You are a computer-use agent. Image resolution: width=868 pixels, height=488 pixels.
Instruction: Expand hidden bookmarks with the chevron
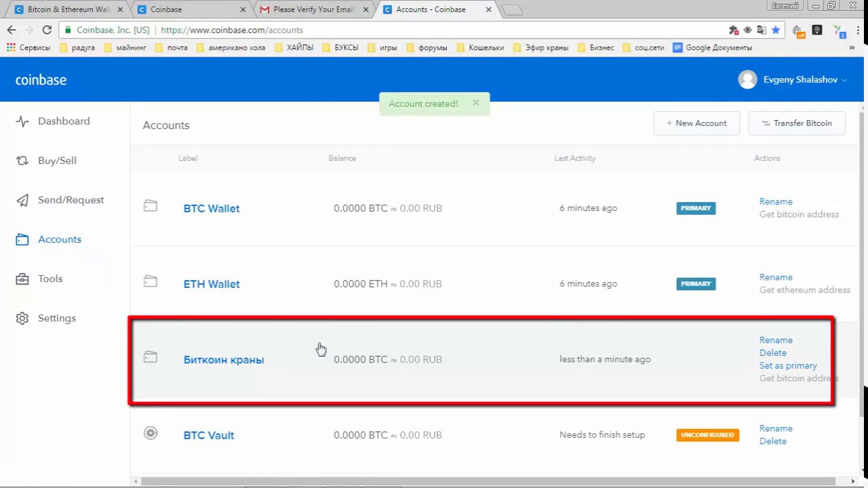click(x=852, y=47)
